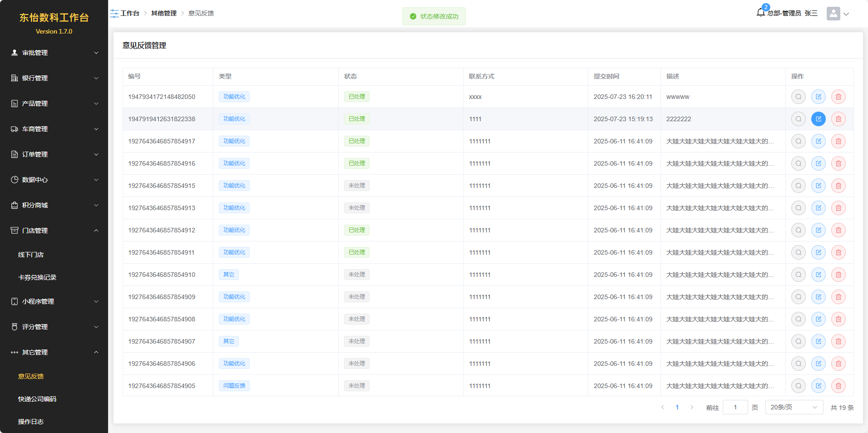868x433 pixels.
Task: Click the notification bell icon
Action: [x=761, y=13]
